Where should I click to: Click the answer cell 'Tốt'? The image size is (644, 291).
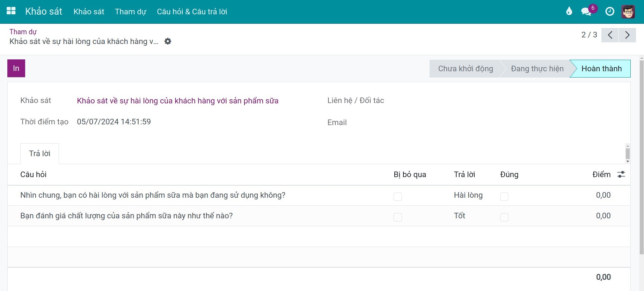[459, 216]
